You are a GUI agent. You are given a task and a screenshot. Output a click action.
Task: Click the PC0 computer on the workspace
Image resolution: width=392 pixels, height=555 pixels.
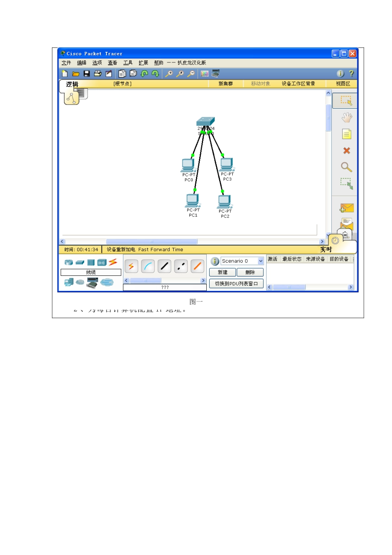click(188, 165)
